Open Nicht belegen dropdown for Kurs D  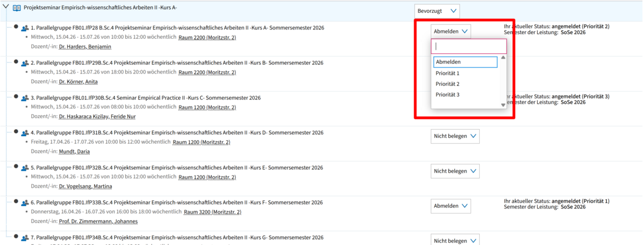click(x=455, y=136)
